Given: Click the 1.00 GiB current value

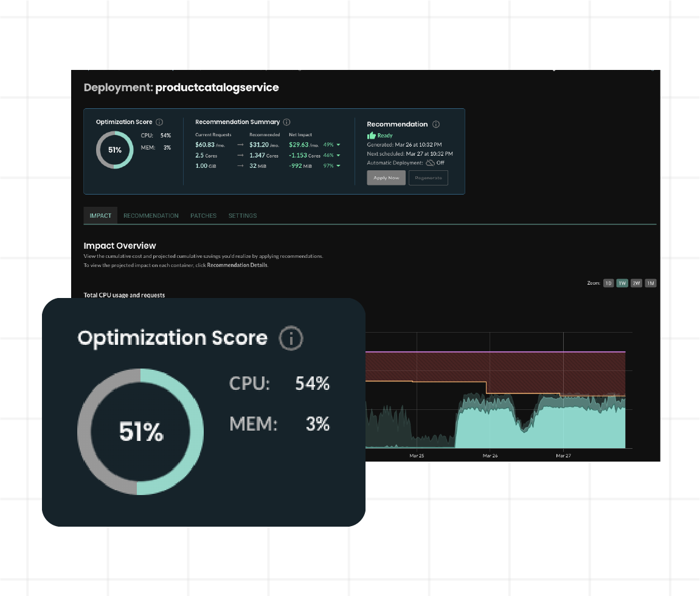Looking at the screenshot, I should [x=206, y=165].
